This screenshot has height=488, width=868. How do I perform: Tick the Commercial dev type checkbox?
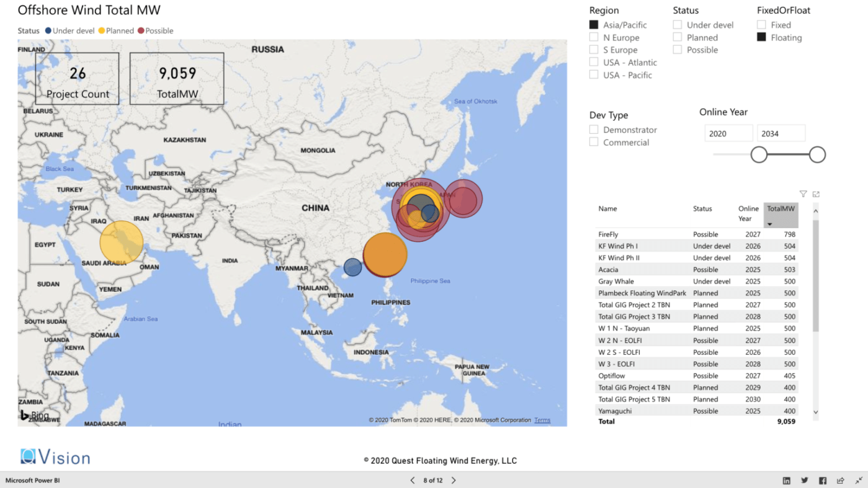[x=594, y=142]
